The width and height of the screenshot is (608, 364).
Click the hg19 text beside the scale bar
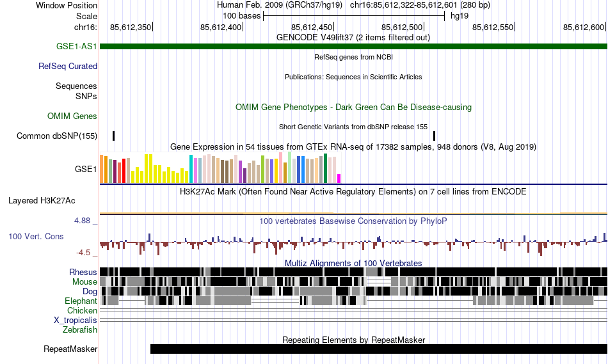460,16
